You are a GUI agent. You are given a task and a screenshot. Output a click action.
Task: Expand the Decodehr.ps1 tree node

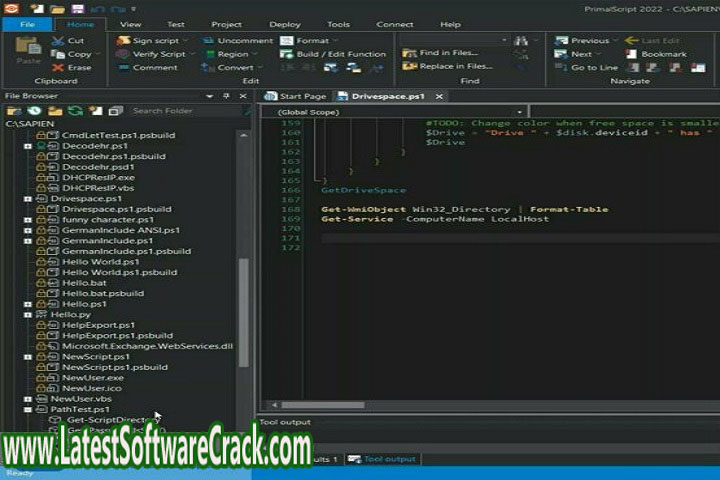pyautogui.click(x=28, y=145)
